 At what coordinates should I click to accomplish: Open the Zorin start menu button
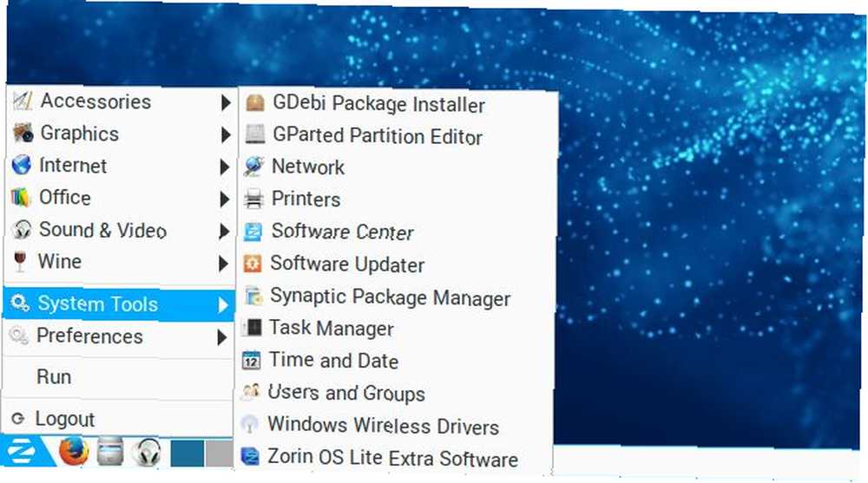[23, 452]
